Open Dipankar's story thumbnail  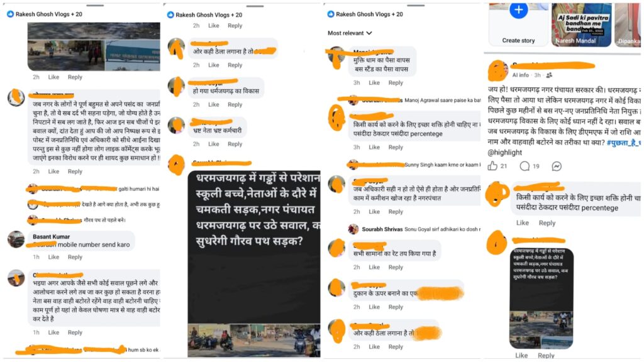click(x=628, y=25)
